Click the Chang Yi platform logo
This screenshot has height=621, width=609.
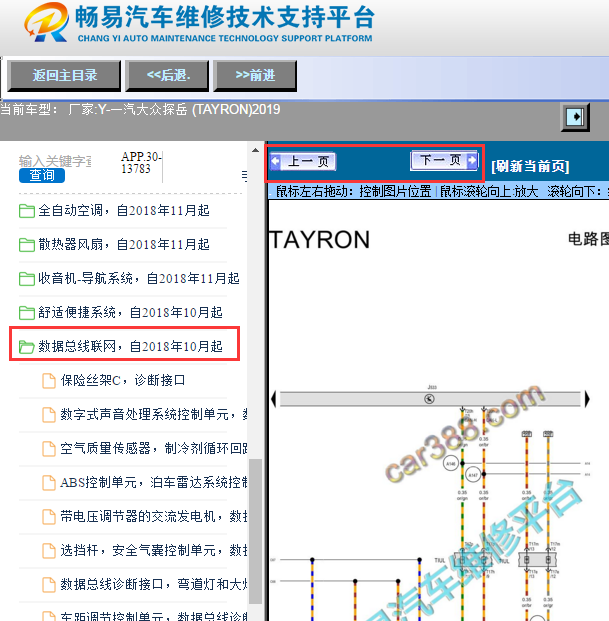point(46,22)
